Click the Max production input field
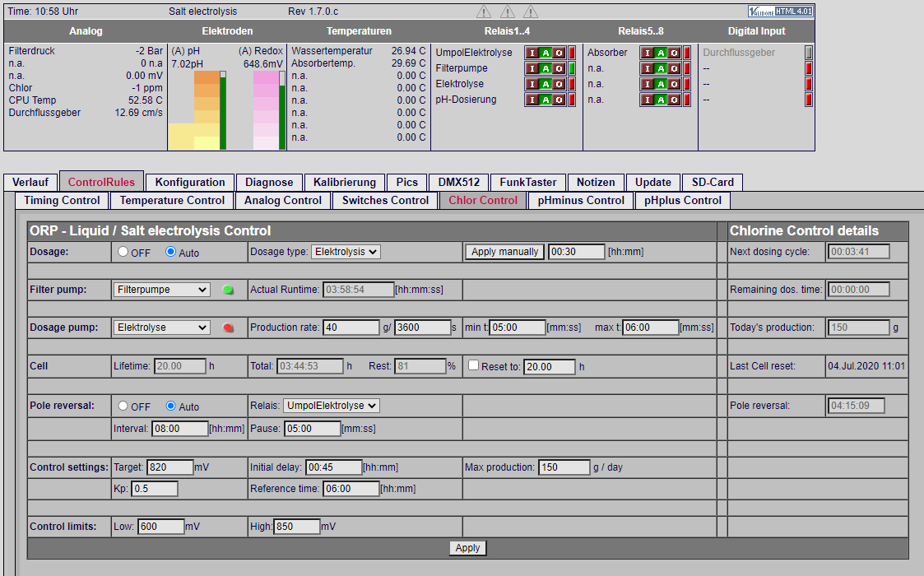This screenshot has width=924, height=576. click(564, 467)
